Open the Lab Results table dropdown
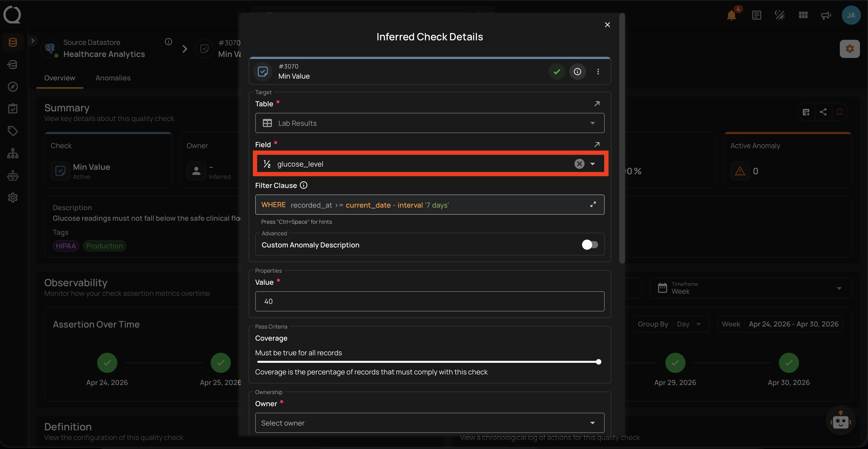The width and height of the screenshot is (868, 449). [430, 123]
